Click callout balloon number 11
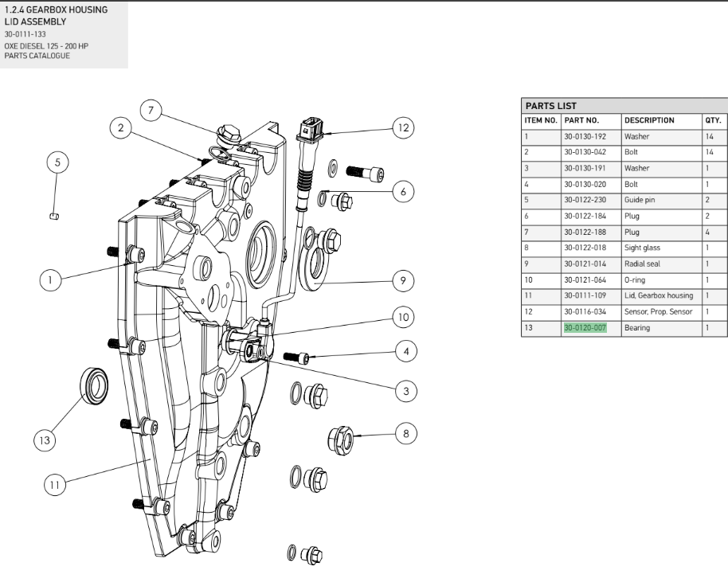This screenshot has height=586, width=728. click(x=55, y=485)
